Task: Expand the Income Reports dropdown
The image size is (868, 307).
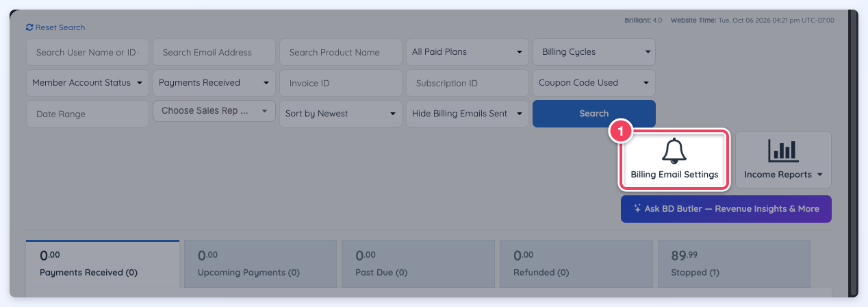Action: (x=783, y=160)
